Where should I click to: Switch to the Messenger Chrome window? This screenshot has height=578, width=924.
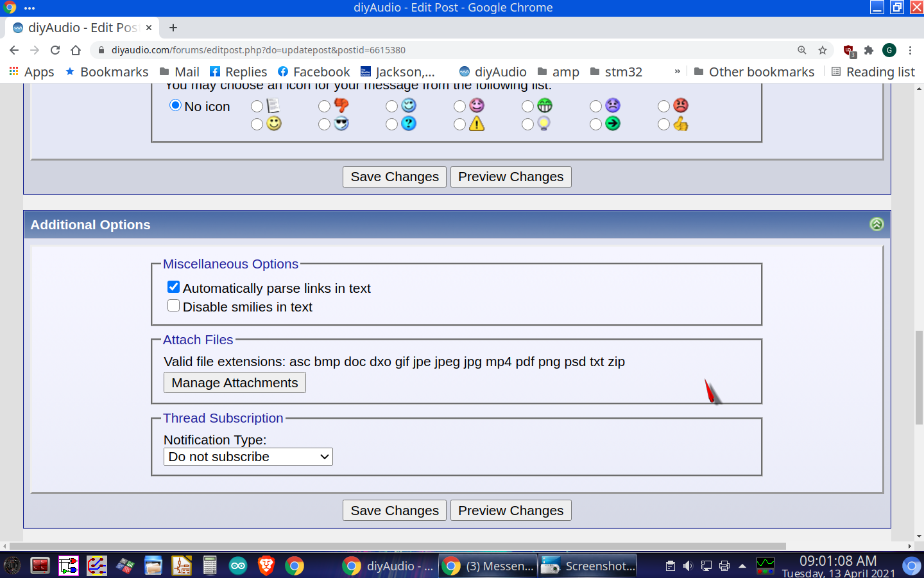click(x=488, y=566)
